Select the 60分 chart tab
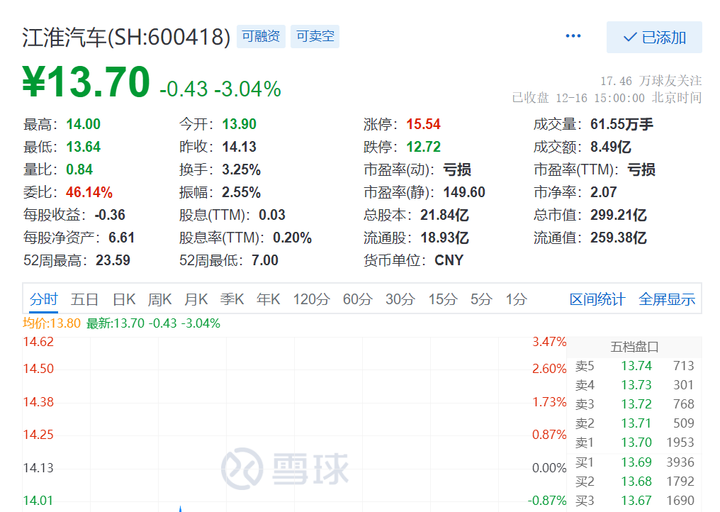 357,299
